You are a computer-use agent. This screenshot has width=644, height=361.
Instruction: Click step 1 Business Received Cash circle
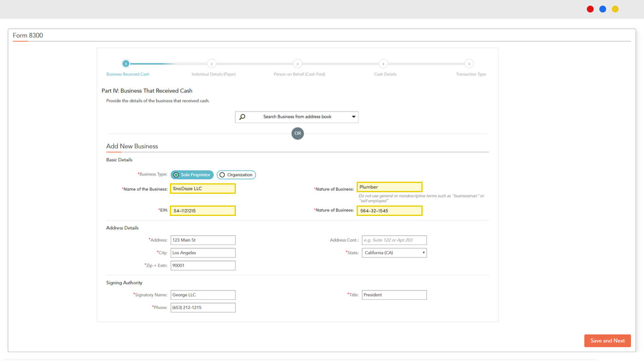(126, 64)
